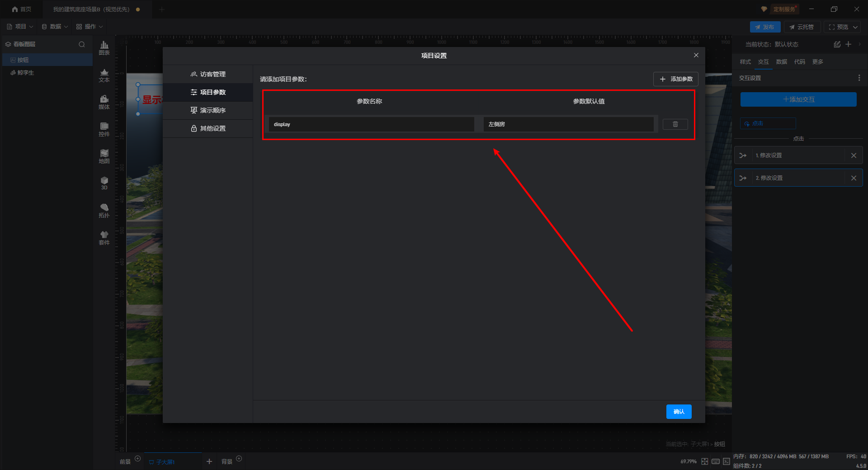Open the 文本 component category
The height and width of the screenshot is (470, 868).
[x=104, y=75]
